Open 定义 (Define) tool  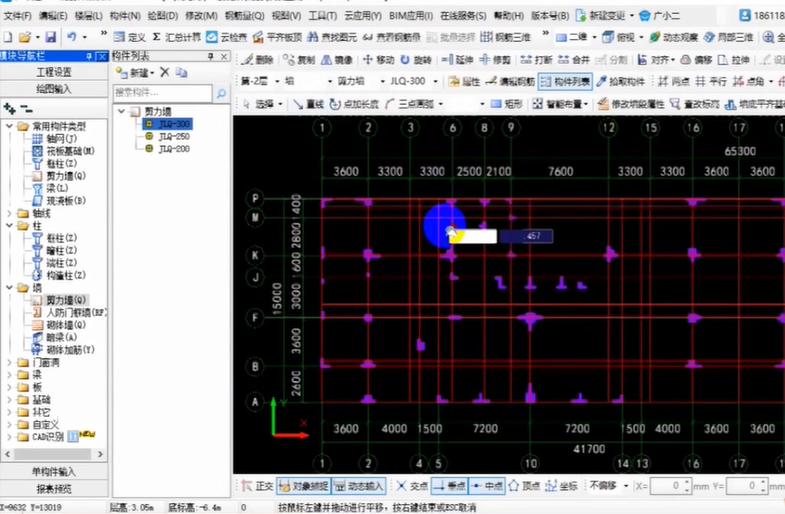tap(130, 37)
